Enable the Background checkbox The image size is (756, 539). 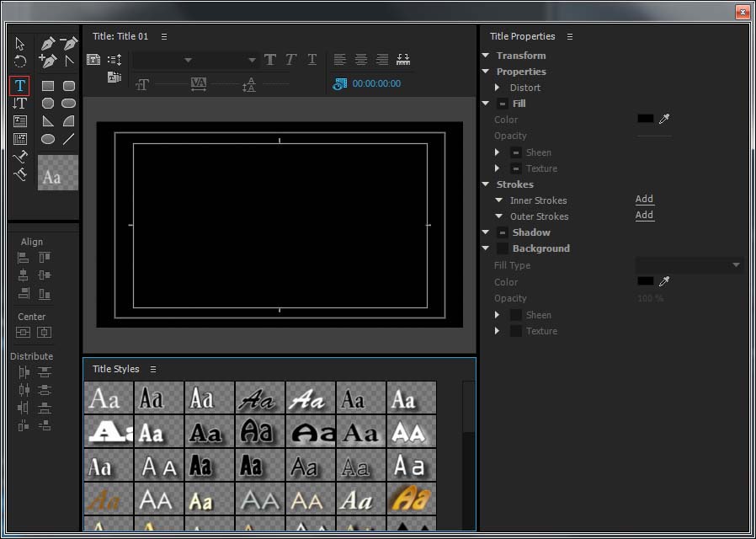(x=502, y=248)
